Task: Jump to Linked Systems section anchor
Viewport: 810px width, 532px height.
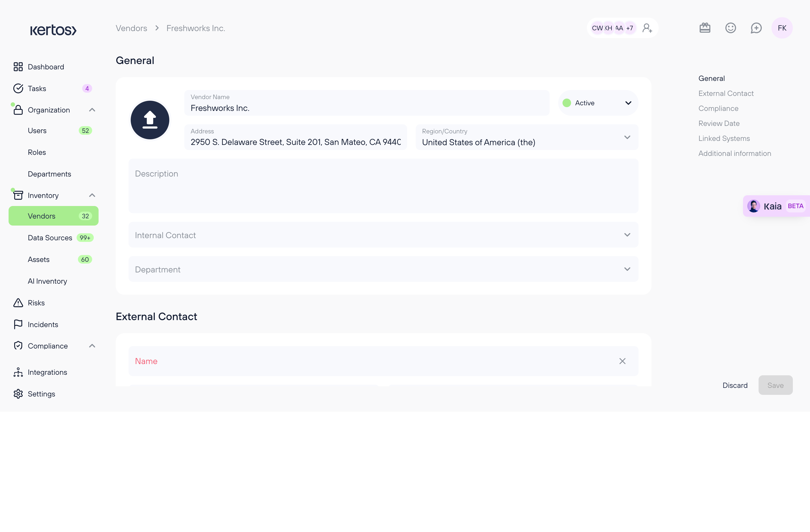Action: (x=724, y=138)
